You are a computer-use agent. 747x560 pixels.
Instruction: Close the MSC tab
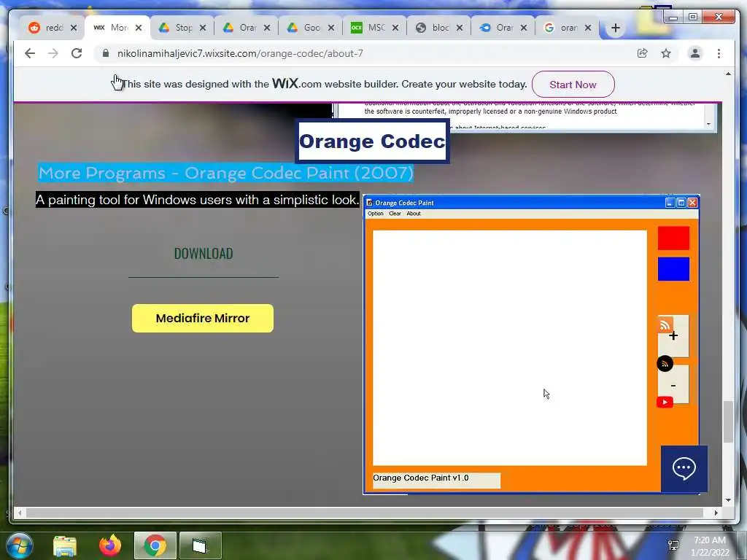395,28
